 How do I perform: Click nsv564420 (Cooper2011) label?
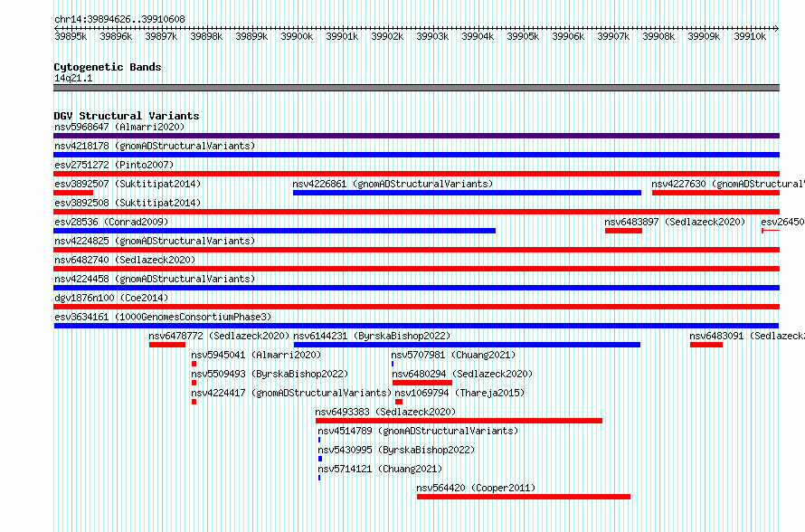pos(476,488)
